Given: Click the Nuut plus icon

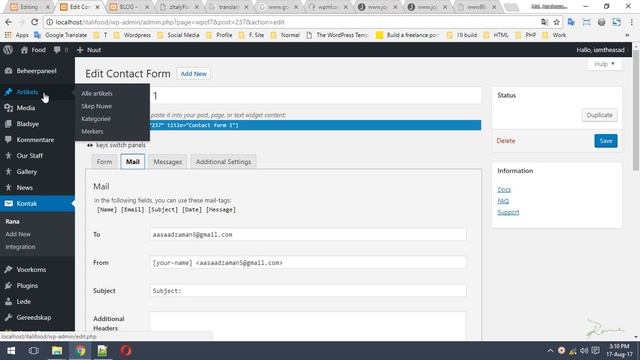Looking at the screenshot, I should click(80, 50).
